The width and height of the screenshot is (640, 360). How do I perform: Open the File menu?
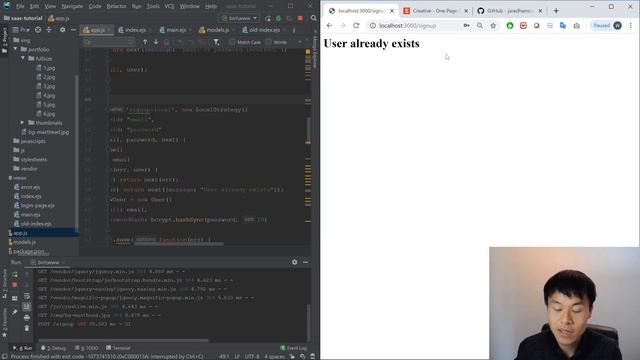(x=20, y=6)
